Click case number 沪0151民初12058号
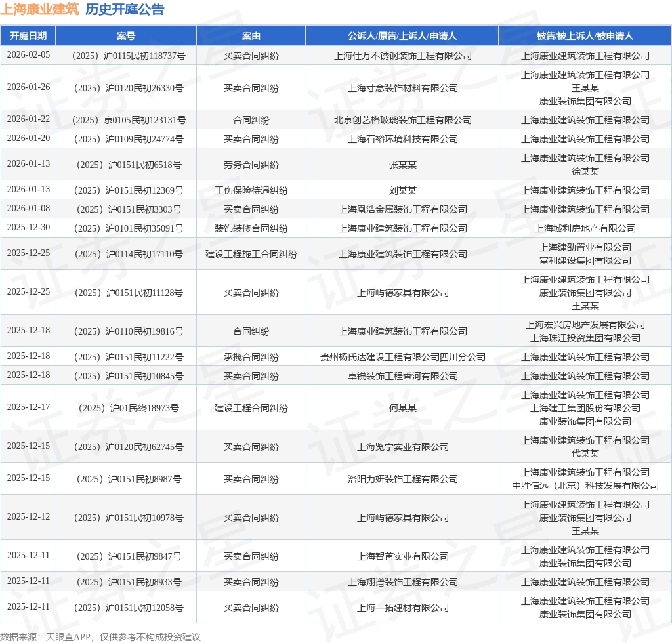672x643 pixels. pos(129,608)
